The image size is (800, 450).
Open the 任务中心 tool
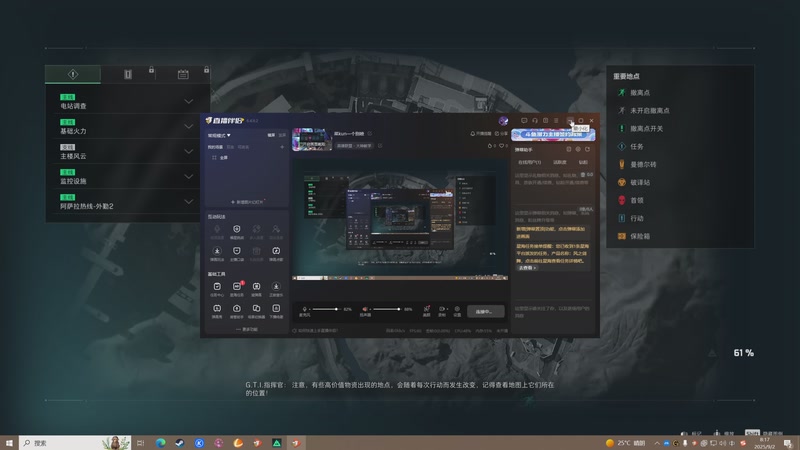click(217, 289)
